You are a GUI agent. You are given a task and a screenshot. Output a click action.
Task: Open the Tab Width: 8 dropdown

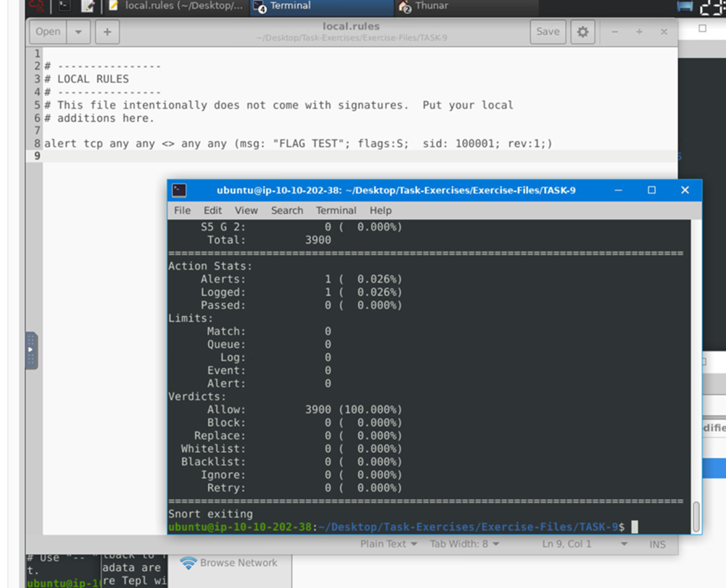click(x=464, y=544)
